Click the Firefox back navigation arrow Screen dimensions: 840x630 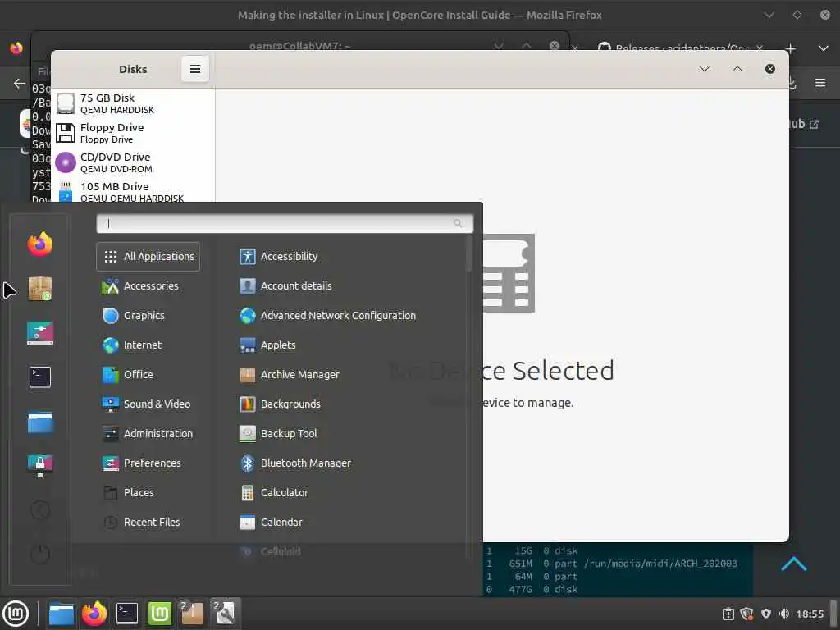point(20,84)
